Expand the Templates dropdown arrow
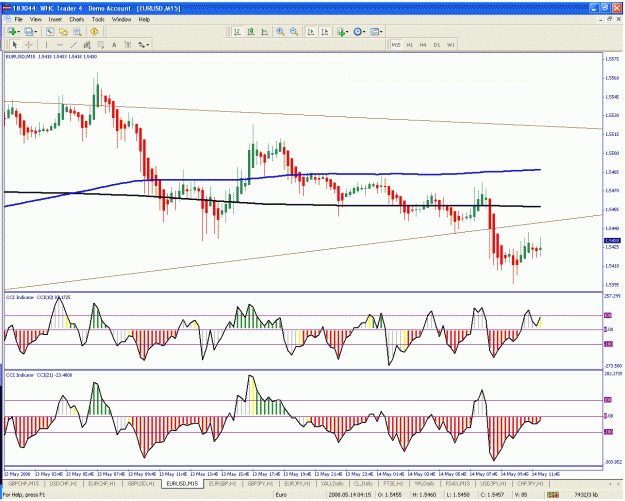This screenshot has width=625, height=501. point(381,32)
